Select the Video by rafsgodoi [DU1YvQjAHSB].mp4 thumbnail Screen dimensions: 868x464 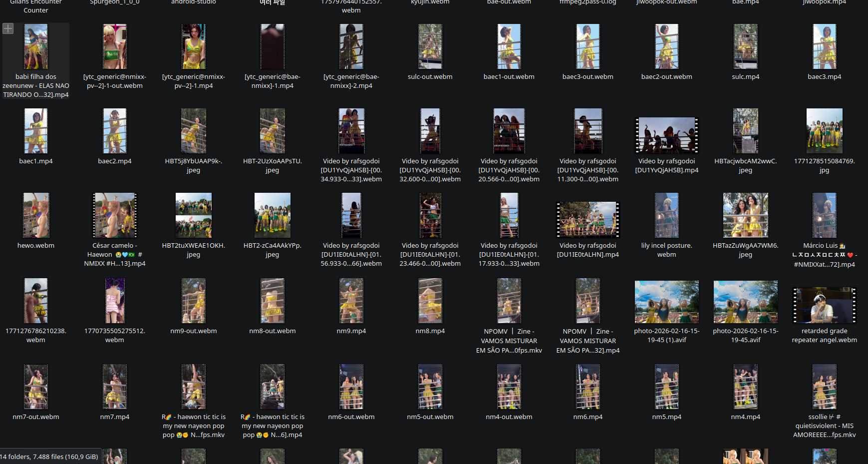coord(667,135)
